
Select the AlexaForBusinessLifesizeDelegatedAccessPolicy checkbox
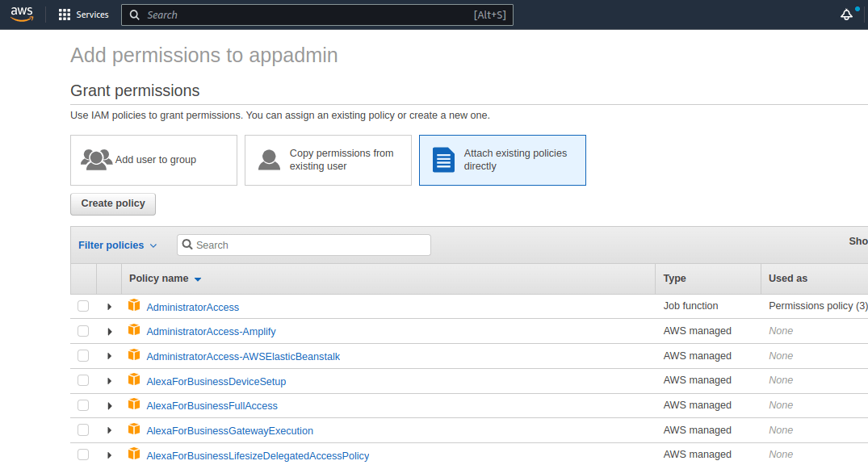[x=83, y=455]
